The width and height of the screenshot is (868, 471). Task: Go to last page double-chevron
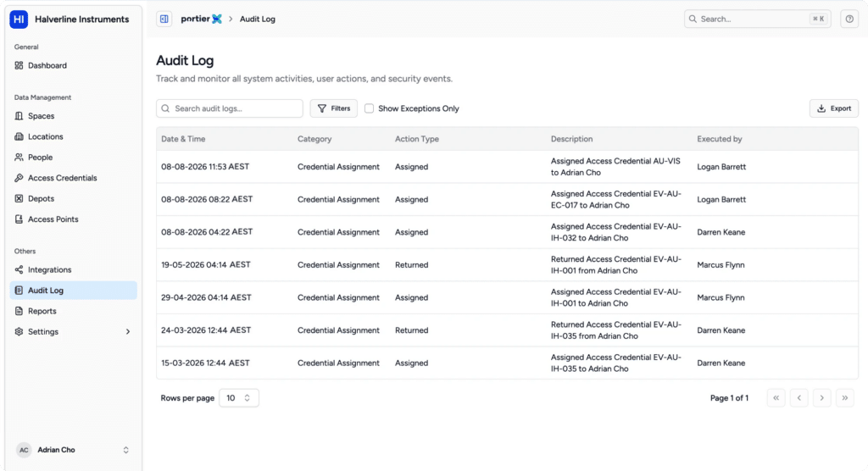click(845, 398)
